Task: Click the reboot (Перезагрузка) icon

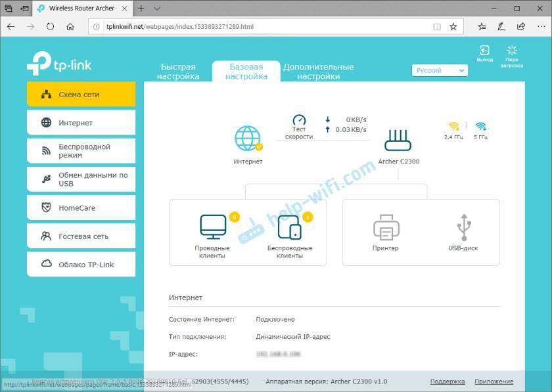Action: (512, 51)
